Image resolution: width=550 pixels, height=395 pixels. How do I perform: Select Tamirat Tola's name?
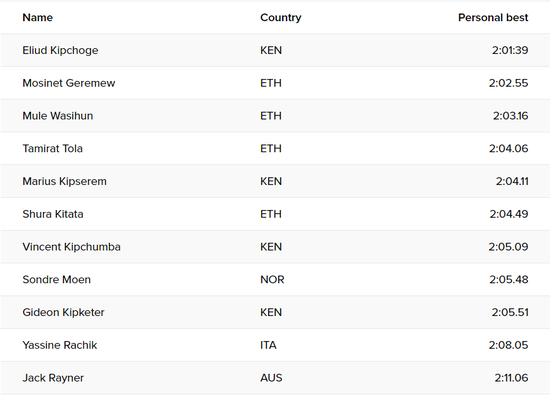click(x=53, y=148)
